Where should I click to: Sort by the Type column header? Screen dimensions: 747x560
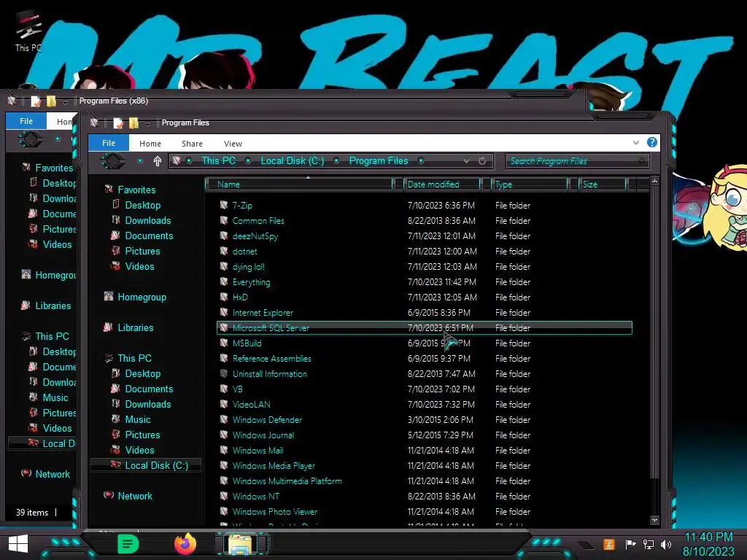[530, 184]
